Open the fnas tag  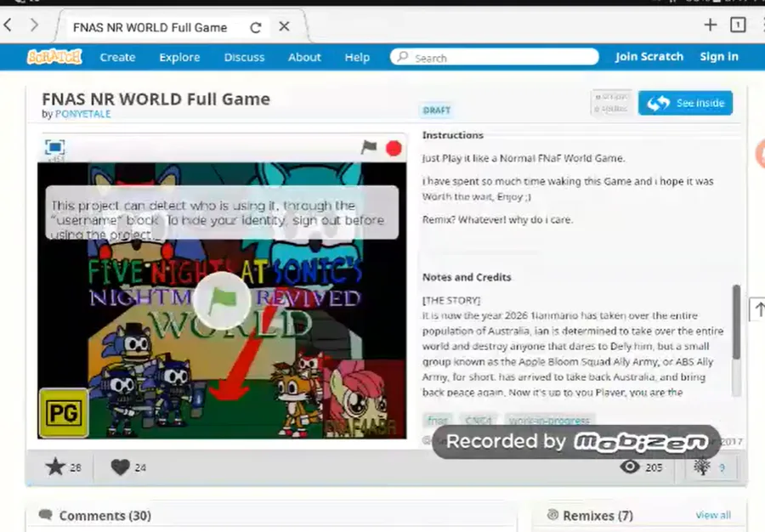438,421
